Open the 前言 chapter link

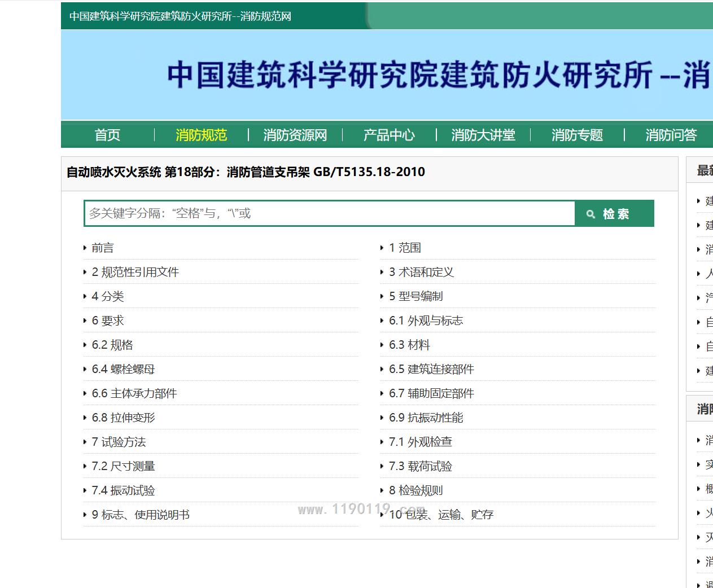click(103, 248)
